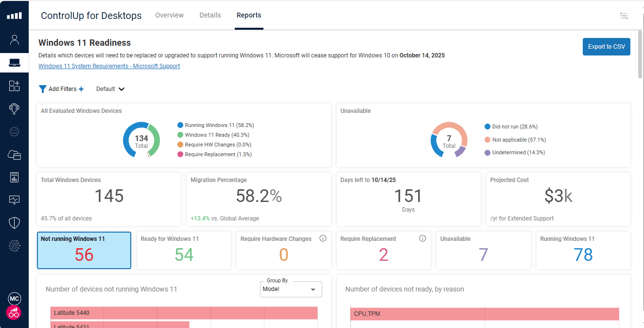Open the MC account avatar
644x328 pixels.
(14, 298)
